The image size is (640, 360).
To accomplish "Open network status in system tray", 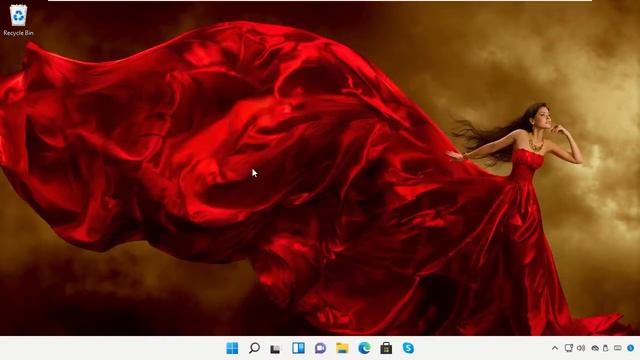I will point(569,348).
